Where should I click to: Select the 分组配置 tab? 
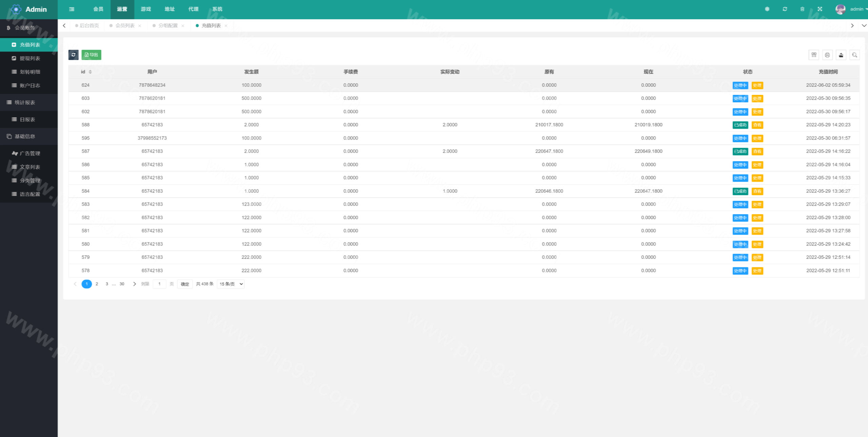coord(168,25)
